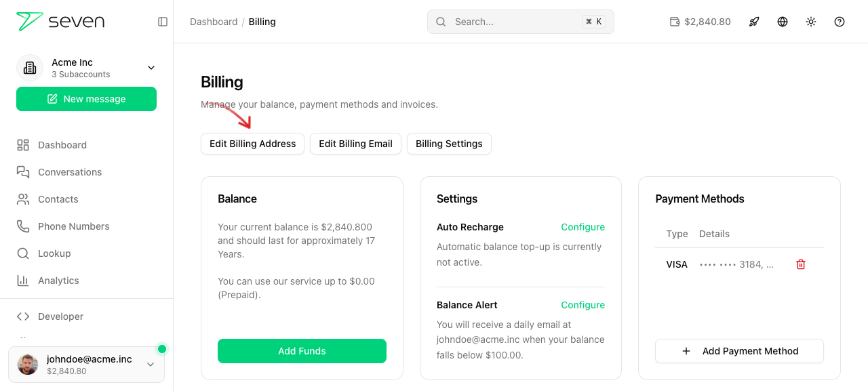
Task: Click Edit Billing Address button
Action: coord(252,144)
